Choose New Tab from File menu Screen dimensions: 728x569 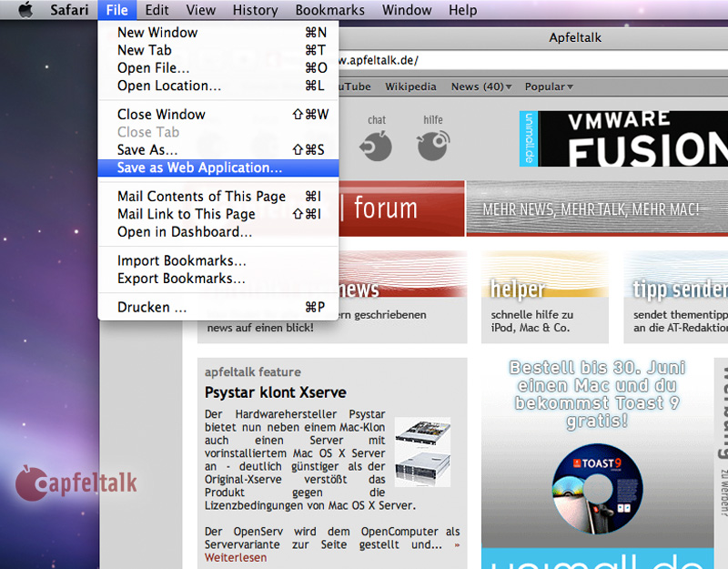click(x=218, y=50)
